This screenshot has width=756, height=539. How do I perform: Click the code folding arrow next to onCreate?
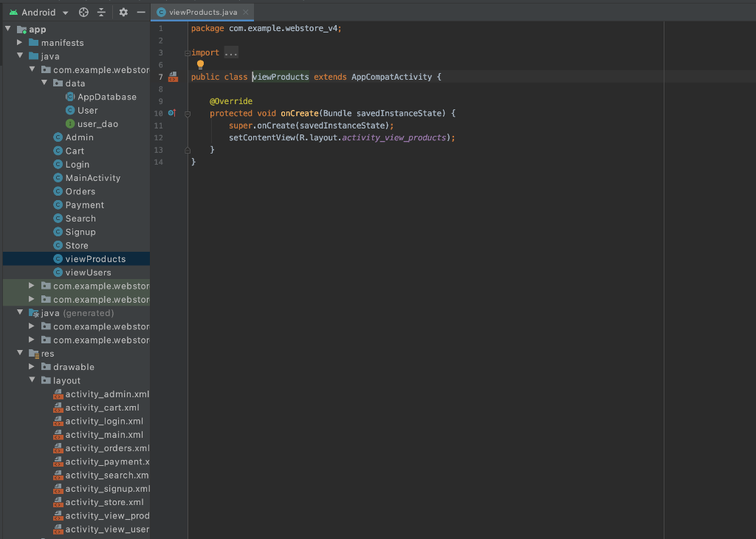click(189, 113)
